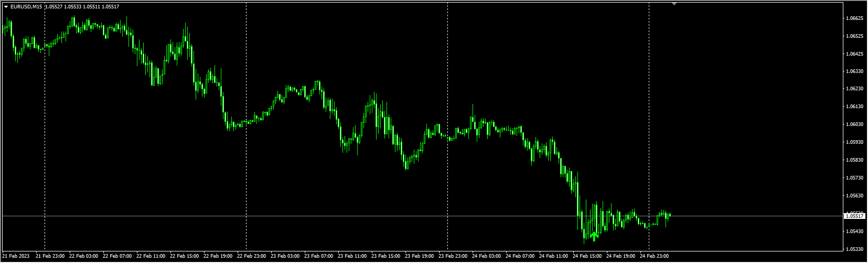The image size is (868, 263).
Task: Click the 24 Feb 15:00 time label
Action: click(x=587, y=257)
